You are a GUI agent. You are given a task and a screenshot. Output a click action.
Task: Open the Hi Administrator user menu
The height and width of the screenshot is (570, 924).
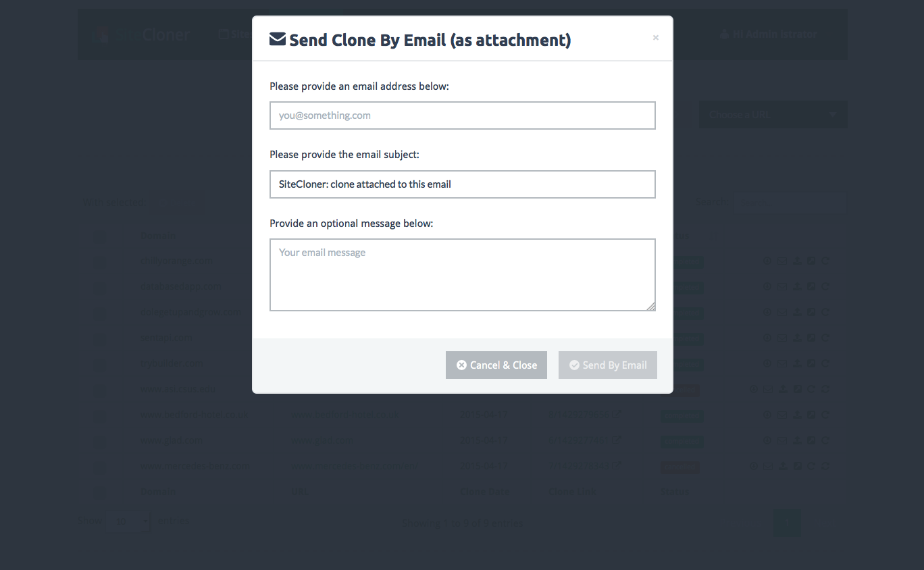pos(769,34)
